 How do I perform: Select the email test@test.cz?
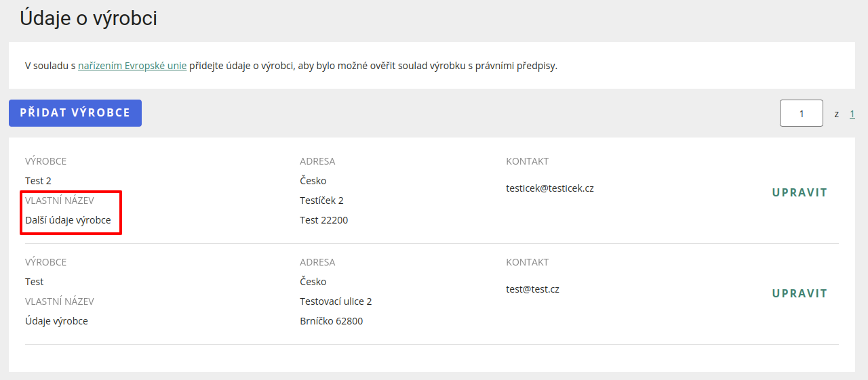(x=532, y=289)
